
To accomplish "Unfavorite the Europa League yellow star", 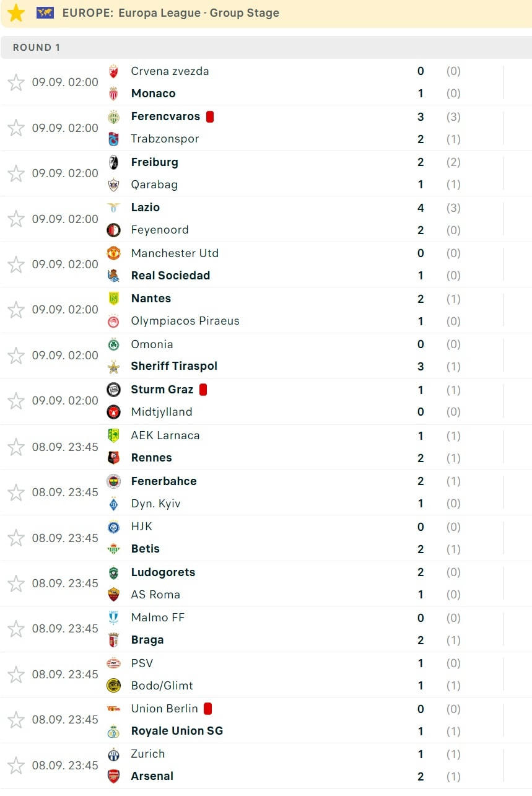I will (16, 13).
